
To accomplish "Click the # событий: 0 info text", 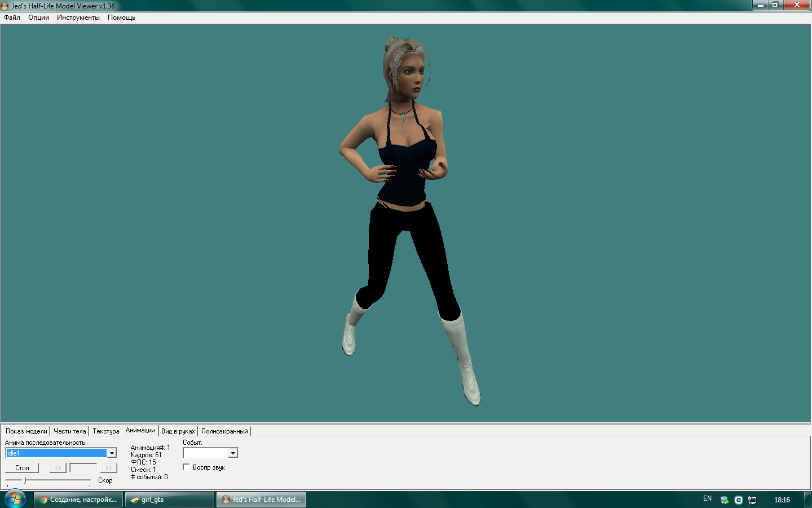I will [149, 477].
